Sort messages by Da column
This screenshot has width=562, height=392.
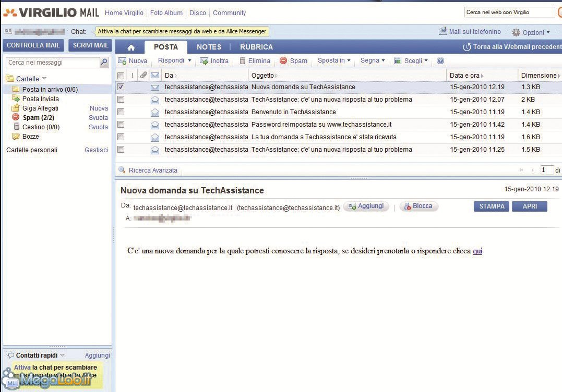click(x=171, y=76)
